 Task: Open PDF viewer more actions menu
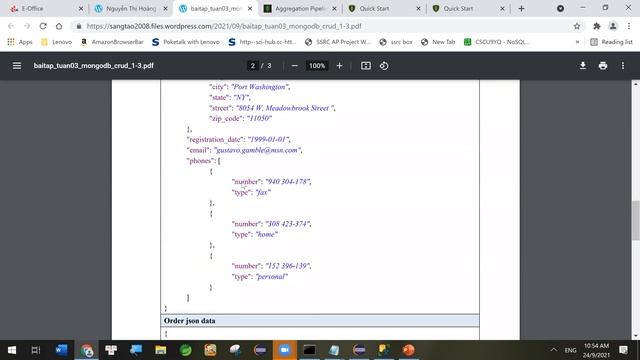point(623,66)
